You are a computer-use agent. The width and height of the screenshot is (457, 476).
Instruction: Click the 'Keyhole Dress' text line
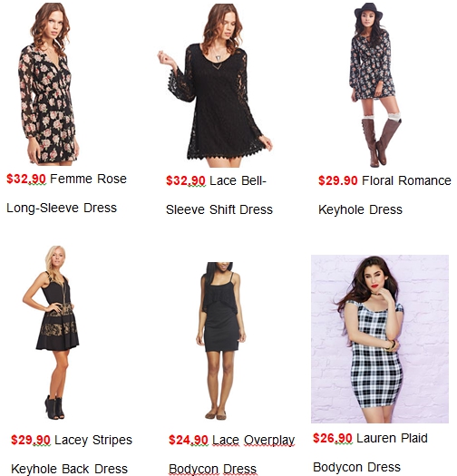pyautogui.click(x=360, y=209)
